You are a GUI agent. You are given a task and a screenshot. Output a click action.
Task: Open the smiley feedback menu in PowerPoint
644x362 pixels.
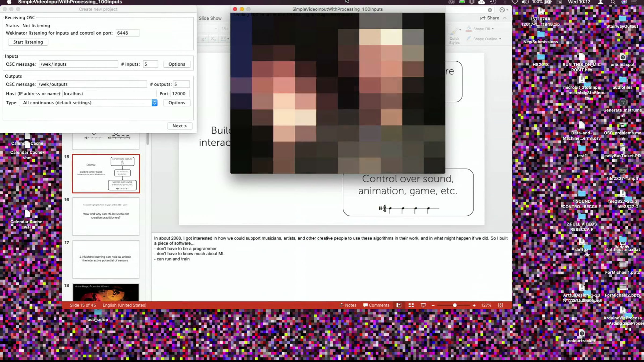[503, 10]
